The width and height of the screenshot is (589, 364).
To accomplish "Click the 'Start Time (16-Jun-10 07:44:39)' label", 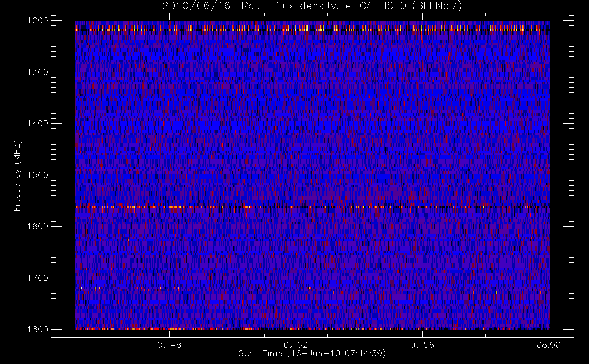I will coord(312,353).
